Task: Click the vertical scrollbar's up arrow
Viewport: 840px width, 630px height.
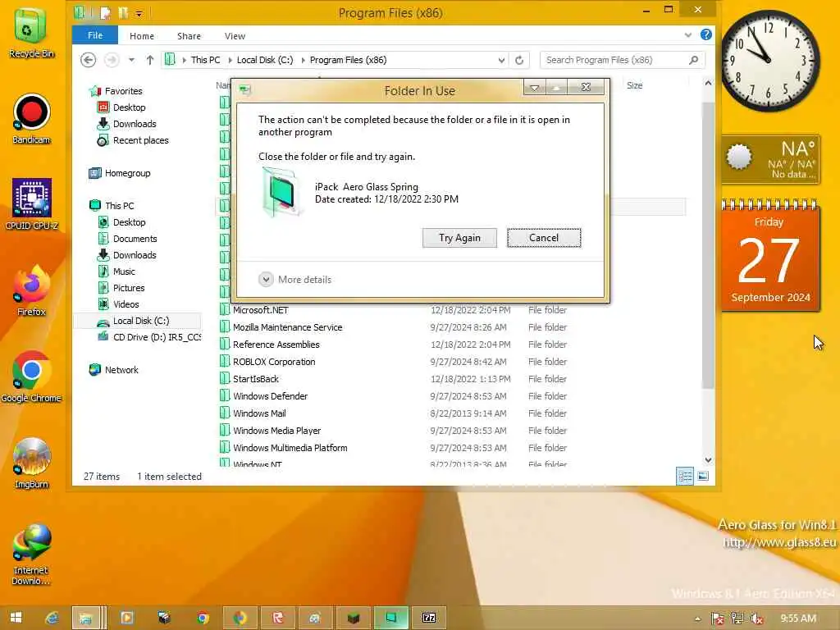Action: 708,84
